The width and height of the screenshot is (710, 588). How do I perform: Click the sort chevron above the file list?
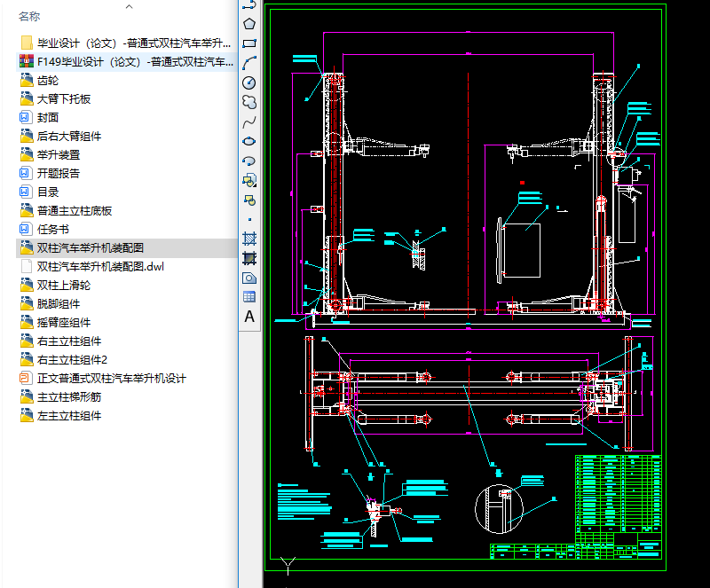(x=130, y=6)
